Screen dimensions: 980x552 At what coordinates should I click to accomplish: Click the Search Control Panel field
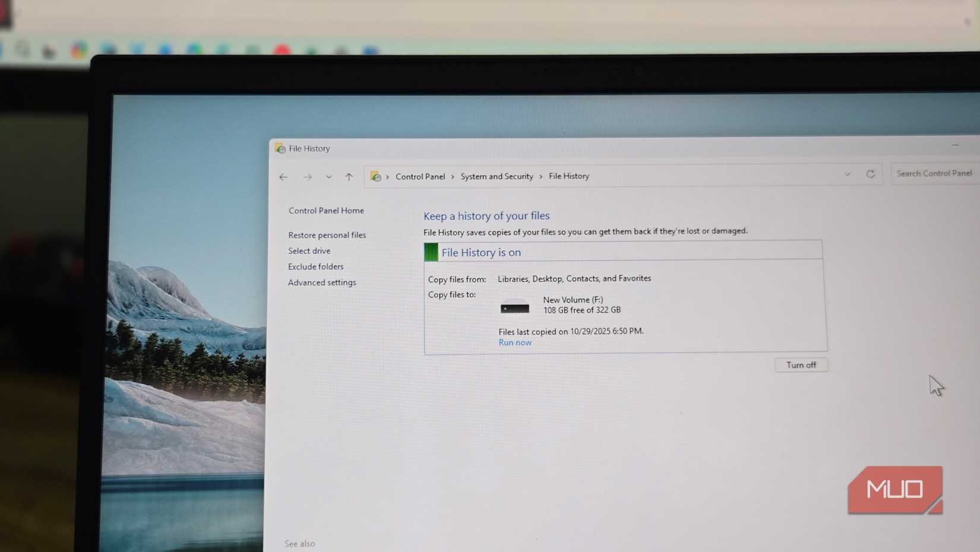point(934,173)
